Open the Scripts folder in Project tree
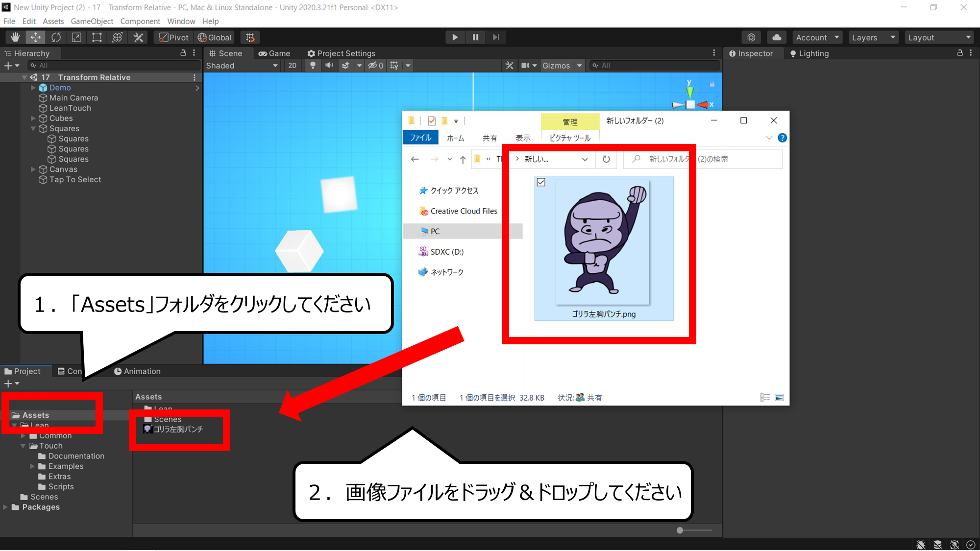Image resolution: width=980 pixels, height=551 pixels. click(x=61, y=487)
